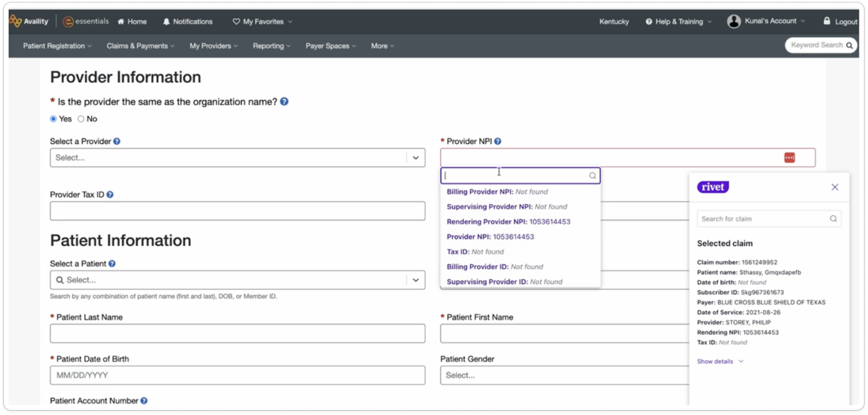This screenshot has width=868, height=415.
Task: Click the Patient Last Name input field
Action: coord(237,334)
